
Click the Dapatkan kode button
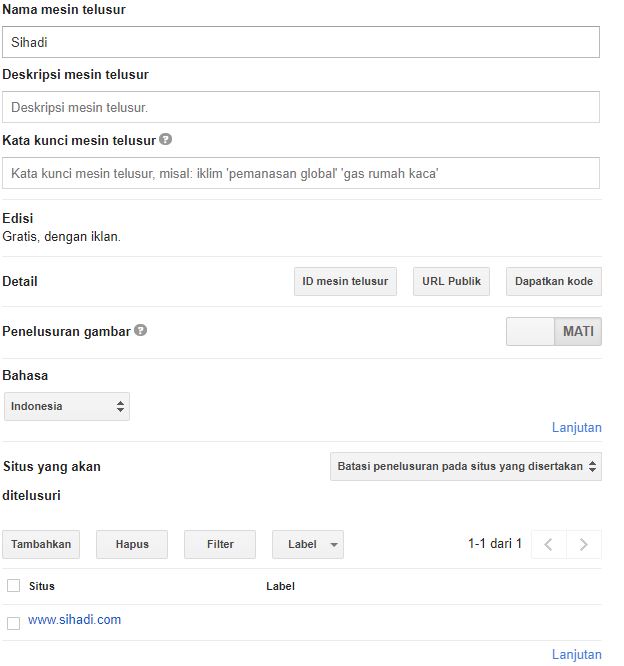point(553,281)
